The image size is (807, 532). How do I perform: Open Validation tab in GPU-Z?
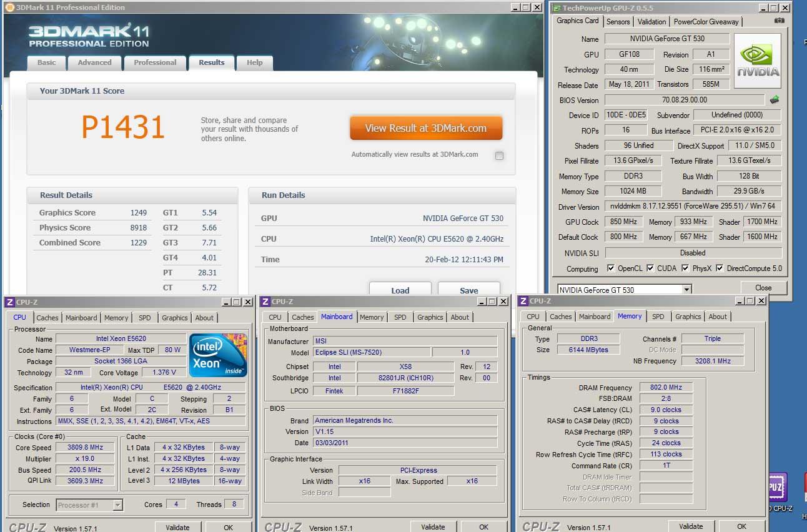coord(651,22)
